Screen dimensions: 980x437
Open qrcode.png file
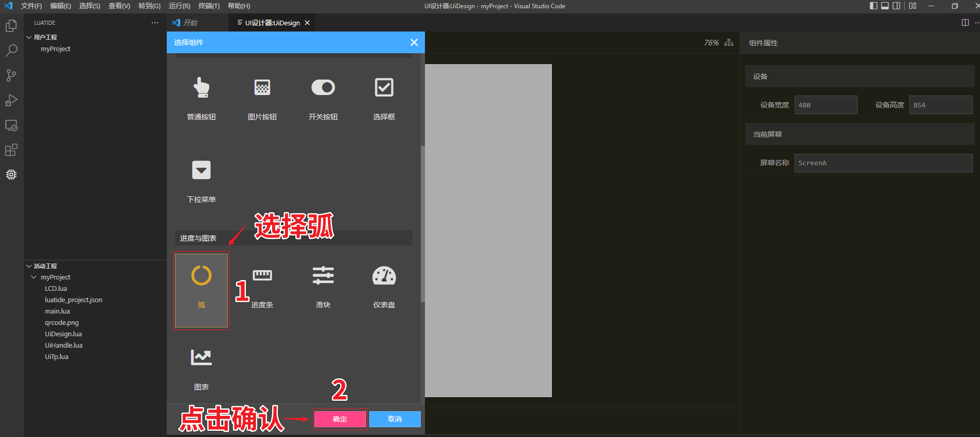coord(62,323)
